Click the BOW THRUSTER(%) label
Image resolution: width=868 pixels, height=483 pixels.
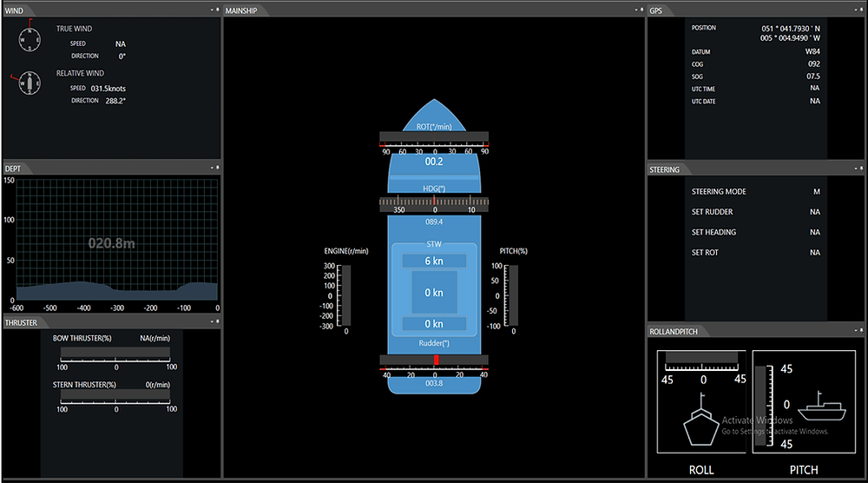(x=82, y=338)
